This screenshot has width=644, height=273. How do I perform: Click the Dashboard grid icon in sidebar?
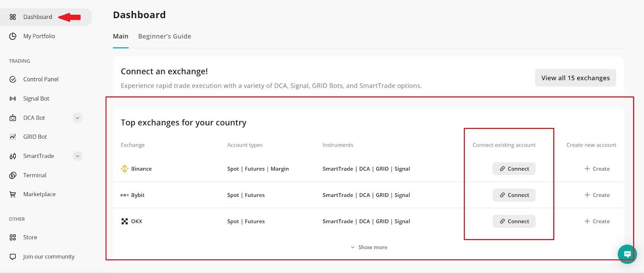[x=13, y=17]
